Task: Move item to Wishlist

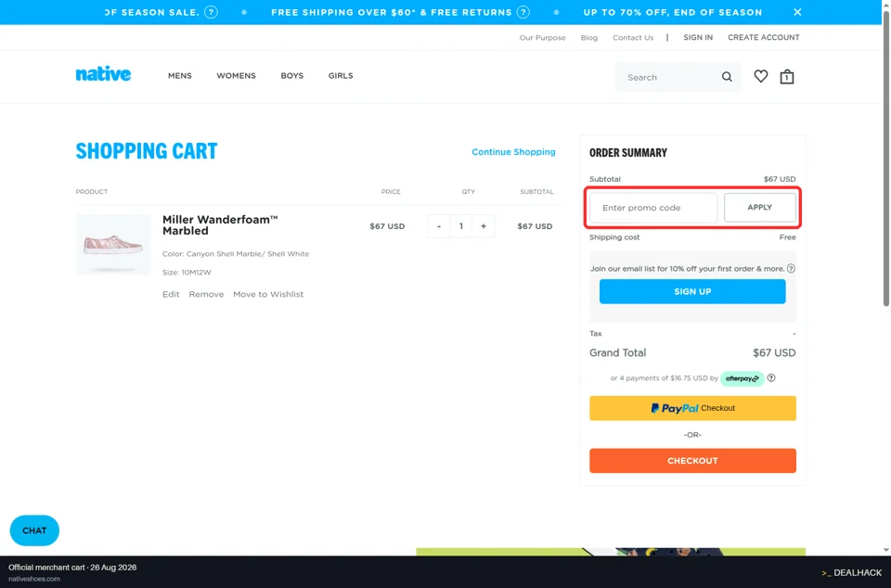Action: [x=268, y=294]
